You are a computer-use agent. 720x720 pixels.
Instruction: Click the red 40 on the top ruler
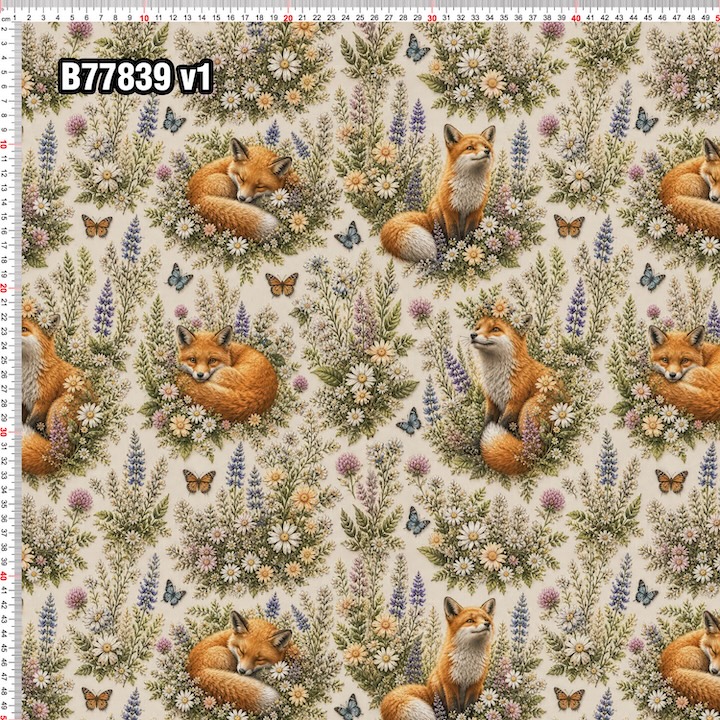tap(576, 18)
